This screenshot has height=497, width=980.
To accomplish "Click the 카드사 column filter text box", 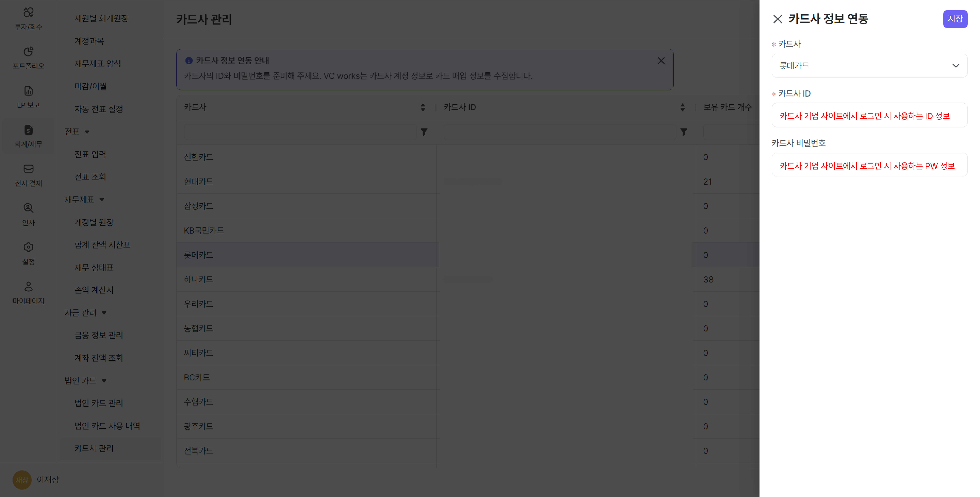I will [300, 132].
